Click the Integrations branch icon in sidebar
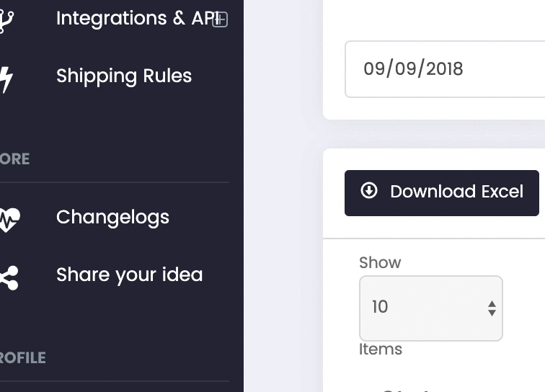Viewport: 545px width, 392px height. pyautogui.click(x=6, y=20)
